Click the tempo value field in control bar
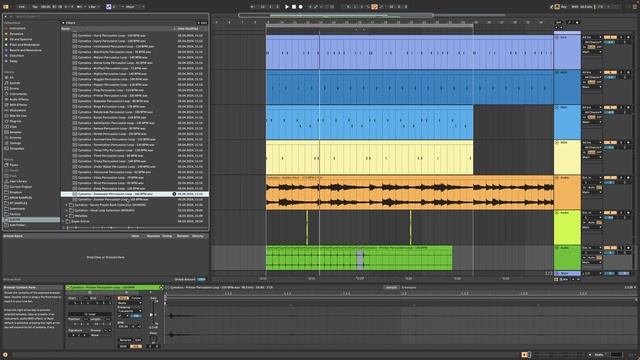This screenshot has height=360, width=640. point(46,7)
